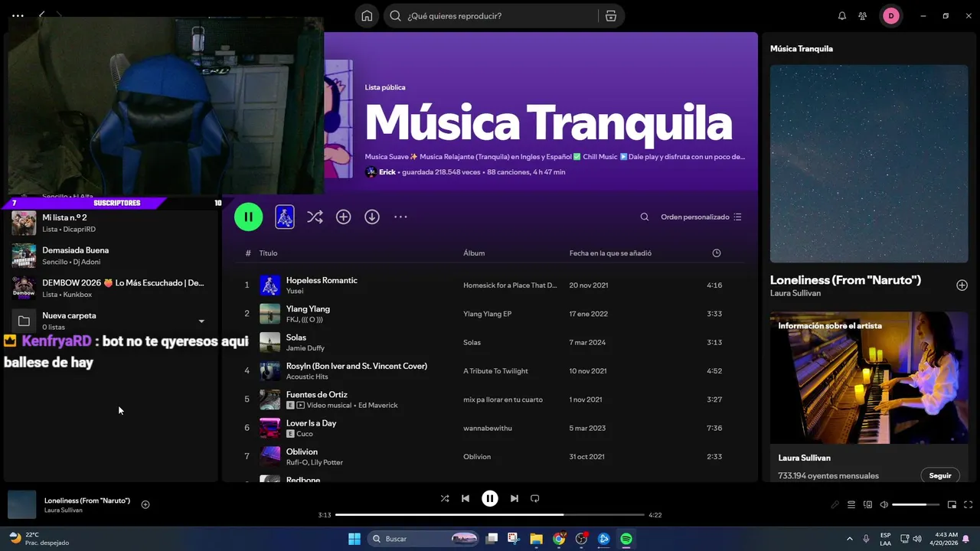Toggle repeat in the player controls
The width and height of the screenshot is (980, 551).
pos(535,498)
